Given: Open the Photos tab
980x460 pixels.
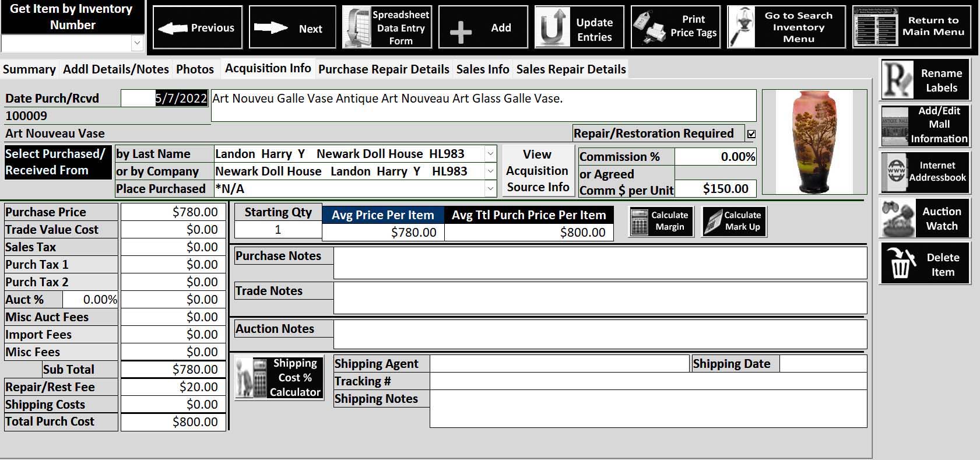Looking at the screenshot, I should click(195, 69).
